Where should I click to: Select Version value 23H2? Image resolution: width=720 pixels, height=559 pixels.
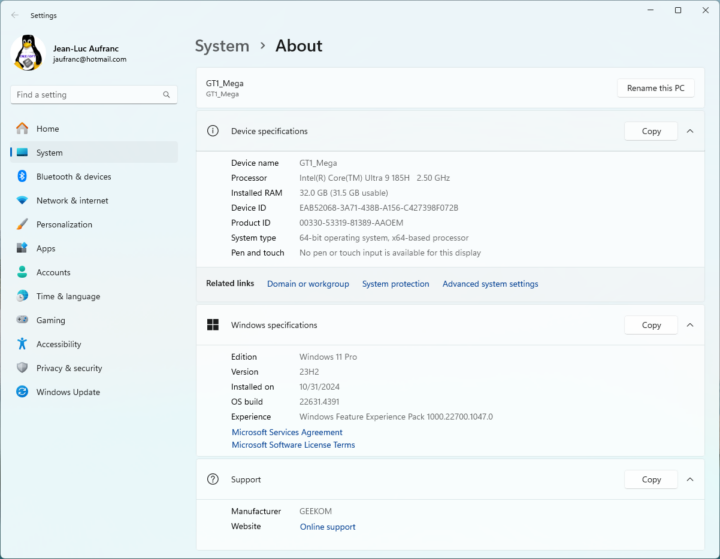(309, 372)
